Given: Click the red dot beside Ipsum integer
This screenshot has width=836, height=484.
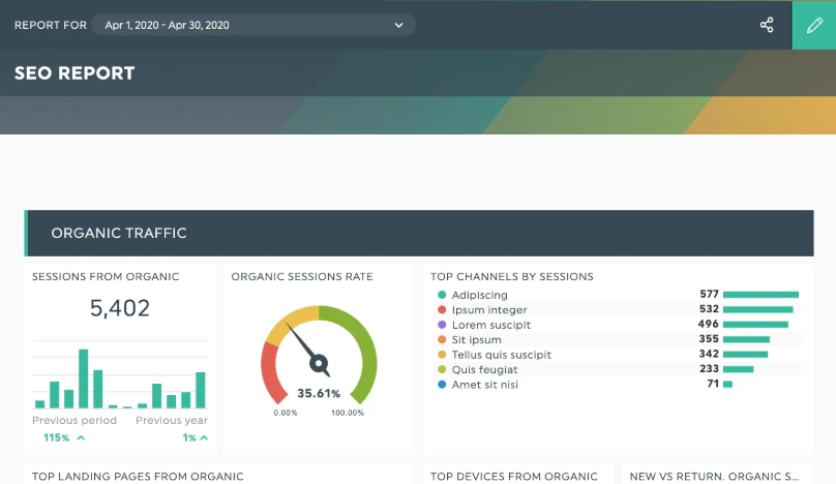Looking at the screenshot, I should [x=441, y=309].
